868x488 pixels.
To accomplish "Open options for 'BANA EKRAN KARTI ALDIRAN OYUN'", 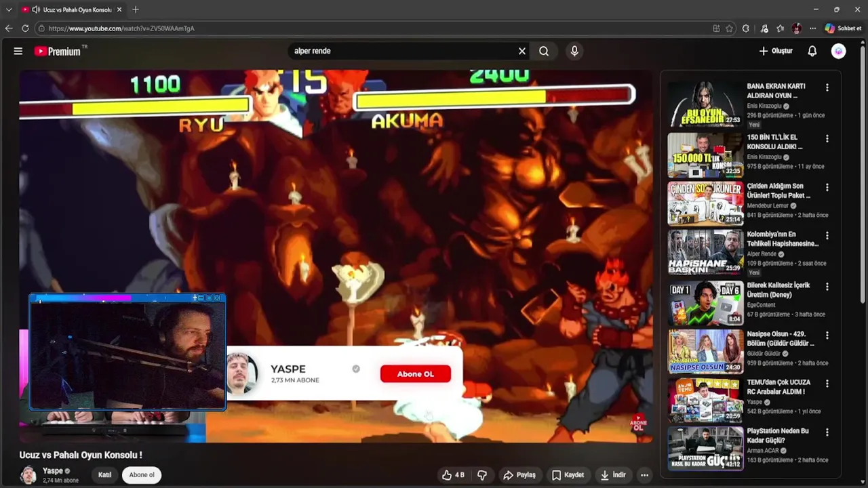I will [x=827, y=87].
